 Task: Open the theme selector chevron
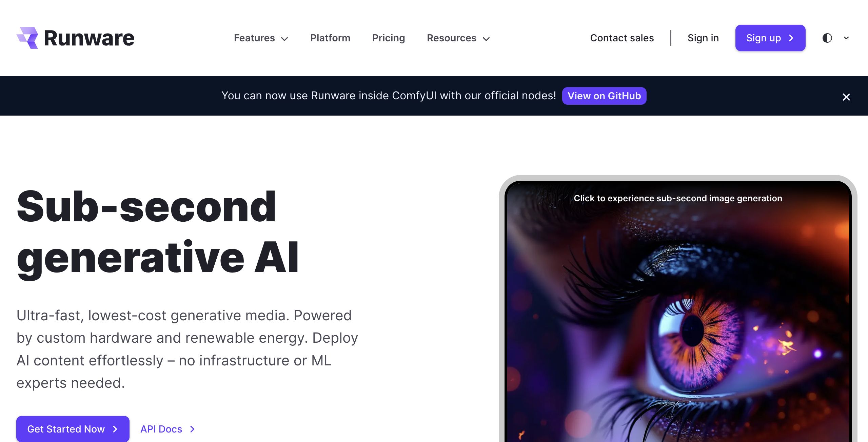(846, 38)
